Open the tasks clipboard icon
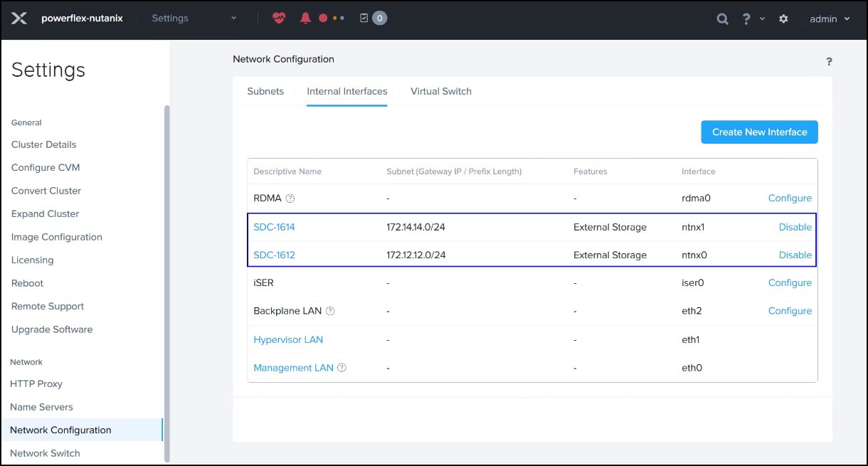 click(x=364, y=18)
